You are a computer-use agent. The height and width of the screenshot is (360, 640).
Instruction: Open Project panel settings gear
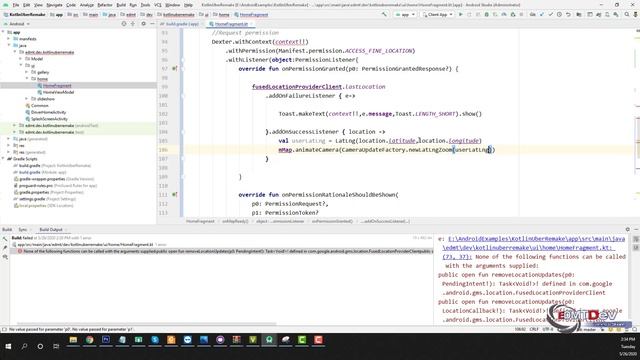coord(143,24)
